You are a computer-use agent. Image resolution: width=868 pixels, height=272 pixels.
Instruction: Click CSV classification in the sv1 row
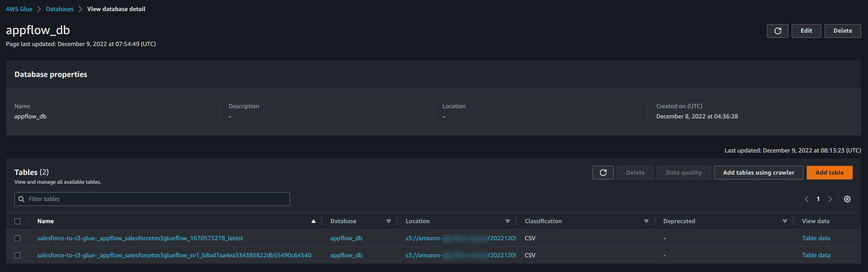[530, 256]
